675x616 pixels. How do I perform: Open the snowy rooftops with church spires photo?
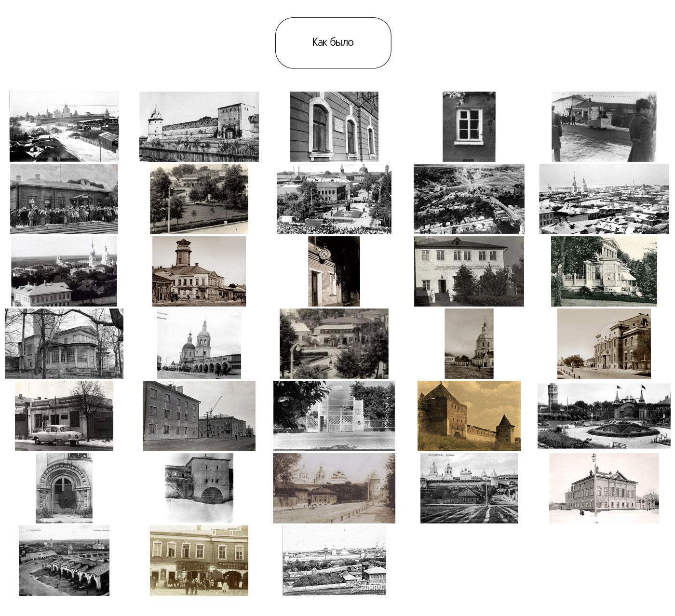[604, 199]
